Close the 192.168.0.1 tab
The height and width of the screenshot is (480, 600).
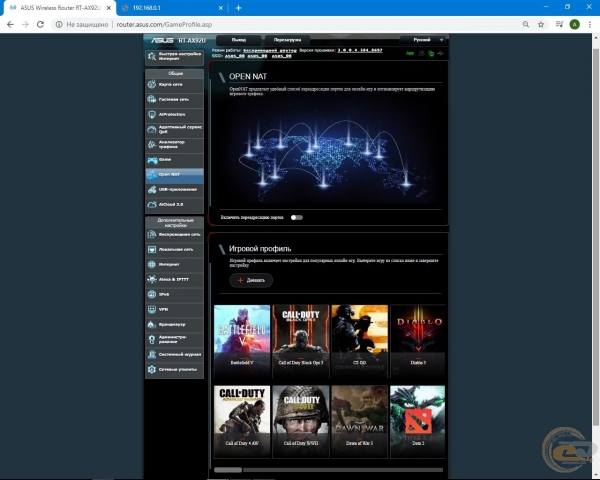tap(221, 8)
